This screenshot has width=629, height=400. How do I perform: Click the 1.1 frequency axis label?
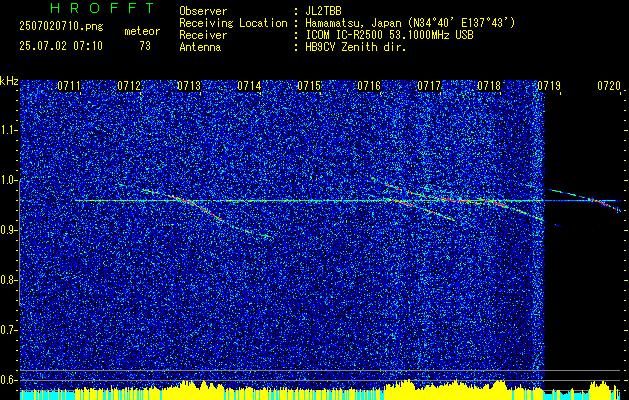(9, 130)
